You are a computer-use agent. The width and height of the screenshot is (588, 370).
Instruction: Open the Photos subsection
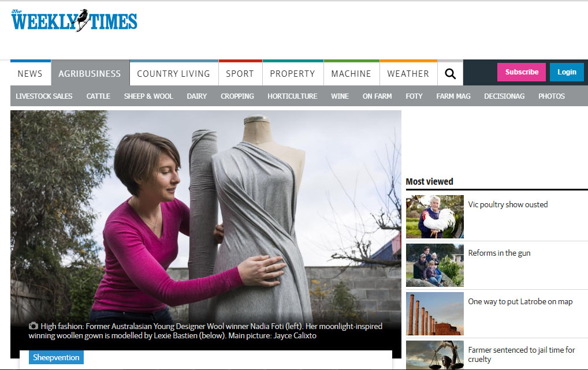[x=552, y=96]
